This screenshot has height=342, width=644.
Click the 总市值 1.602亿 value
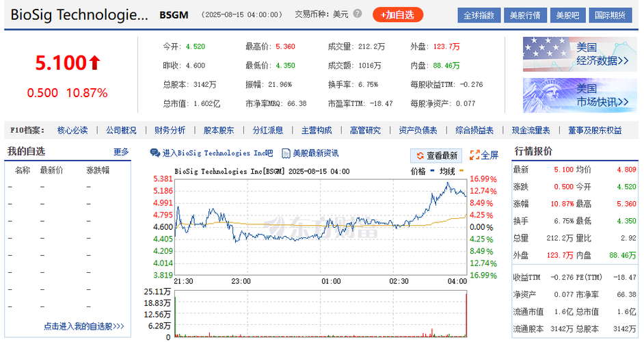coord(206,103)
